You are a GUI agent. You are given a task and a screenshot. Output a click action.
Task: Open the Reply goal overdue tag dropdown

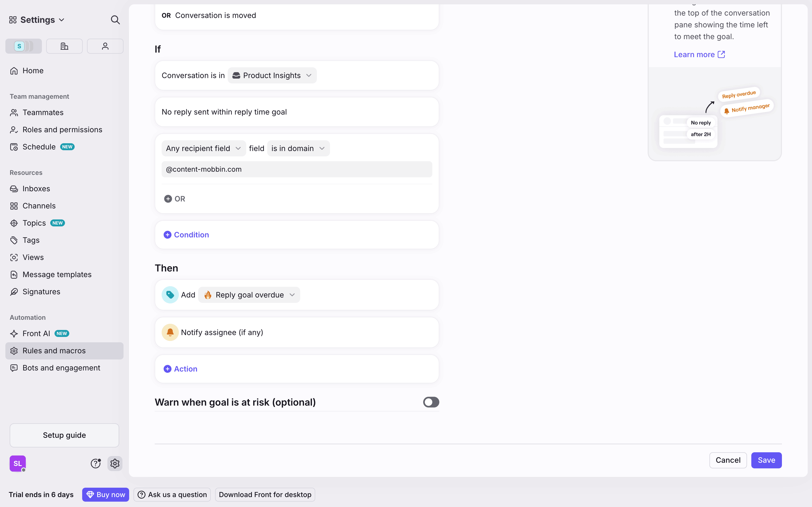(x=249, y=295)
